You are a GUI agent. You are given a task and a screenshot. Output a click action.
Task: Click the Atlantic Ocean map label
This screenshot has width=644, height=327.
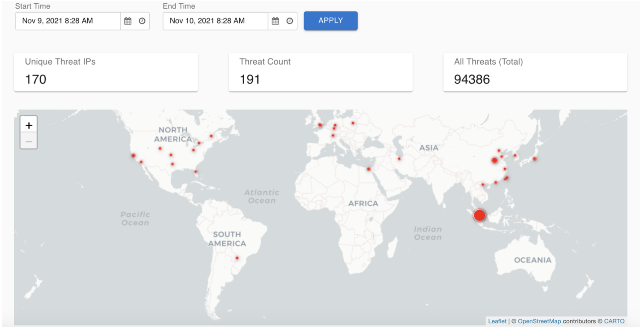click(x=262, y=196)
